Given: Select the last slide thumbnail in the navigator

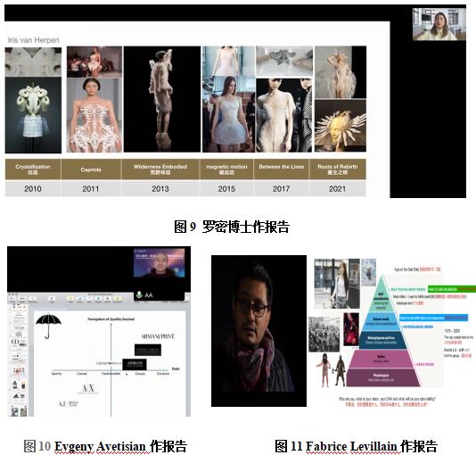Looking at the screenshot, I should coord(19,411).
